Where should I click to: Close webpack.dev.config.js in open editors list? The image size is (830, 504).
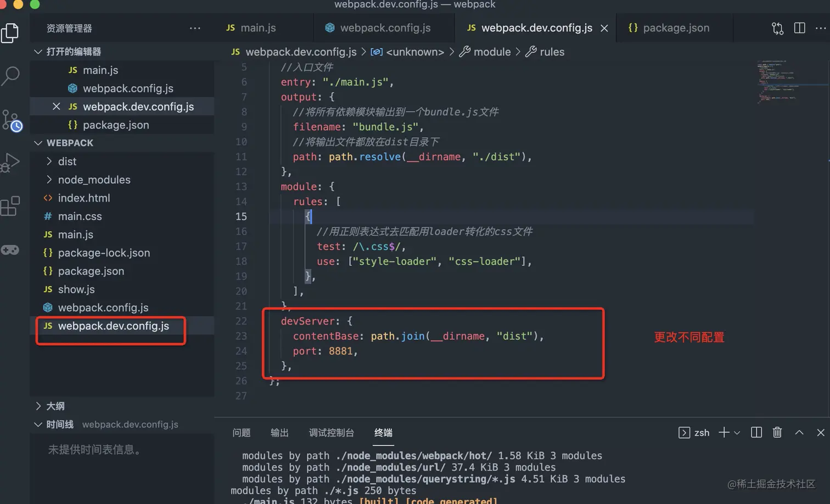tap(56, 107)
